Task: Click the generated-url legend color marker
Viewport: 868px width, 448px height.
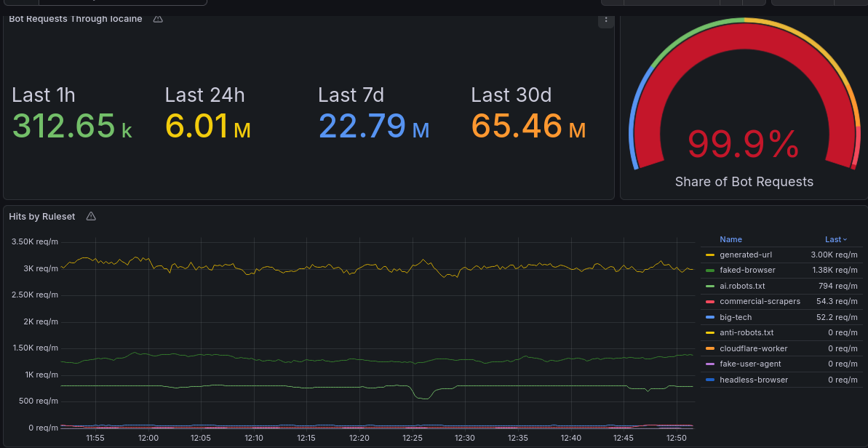Action: click(x=710, y=255)
